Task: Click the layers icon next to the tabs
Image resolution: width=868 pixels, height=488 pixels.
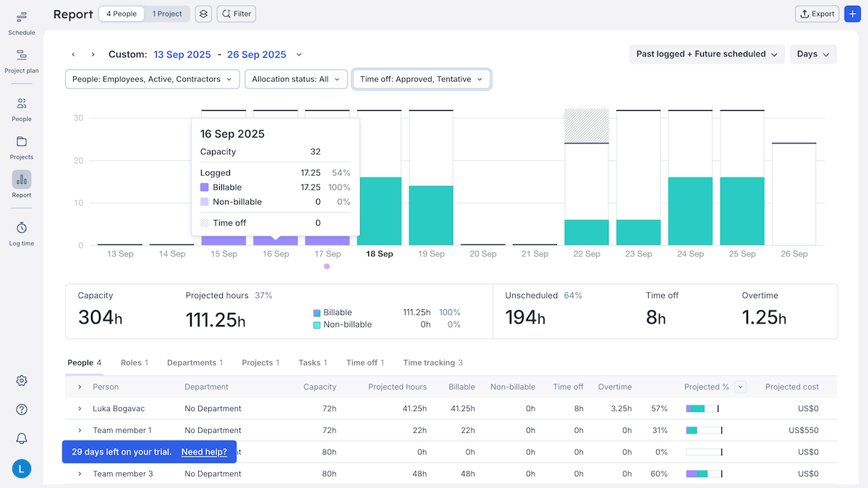Action: 203,13
